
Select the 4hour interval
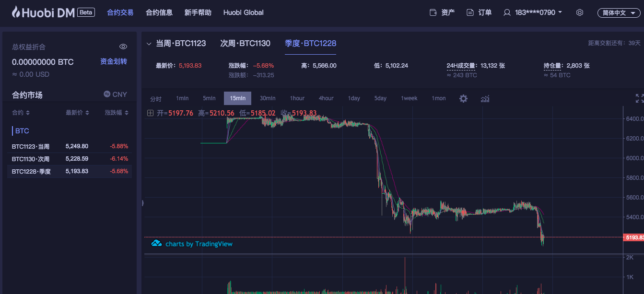point(326,98)
